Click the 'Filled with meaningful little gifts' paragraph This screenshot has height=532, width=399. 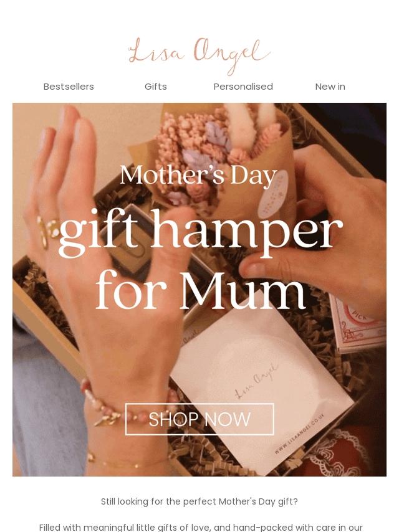tap(201, 527)
